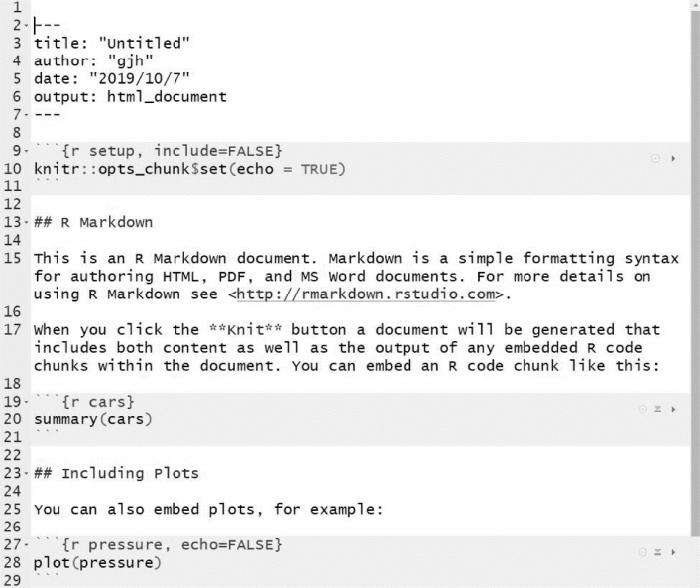
Task: Place cursor at output: html_document line
Action: [x=130, y=97]
